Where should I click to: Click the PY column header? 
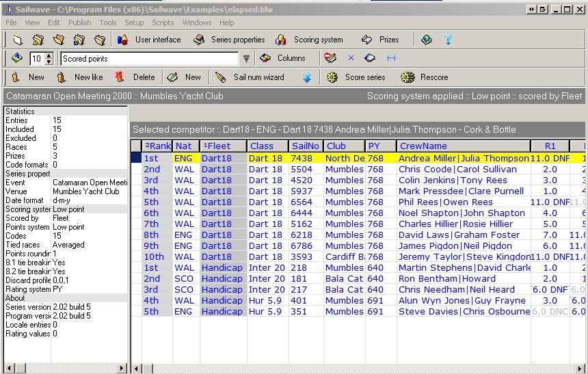click(381, 146)
